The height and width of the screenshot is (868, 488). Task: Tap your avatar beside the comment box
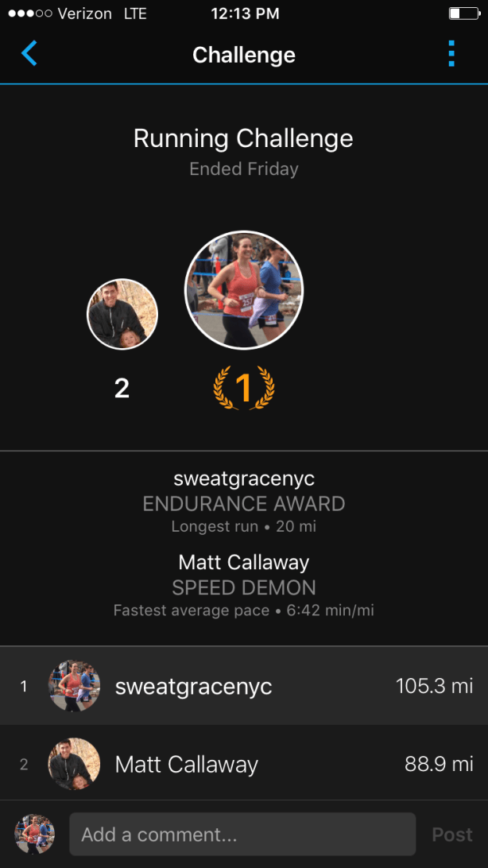click(x=34, y=834)
